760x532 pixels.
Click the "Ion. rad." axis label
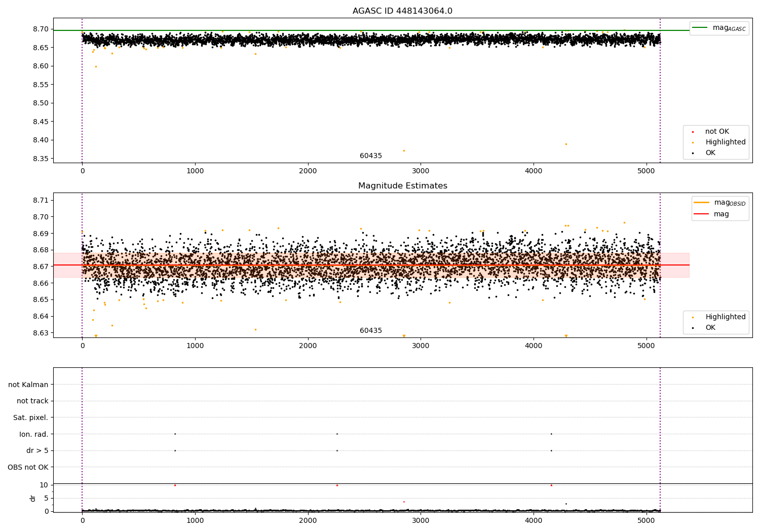[x=34, y=434]
